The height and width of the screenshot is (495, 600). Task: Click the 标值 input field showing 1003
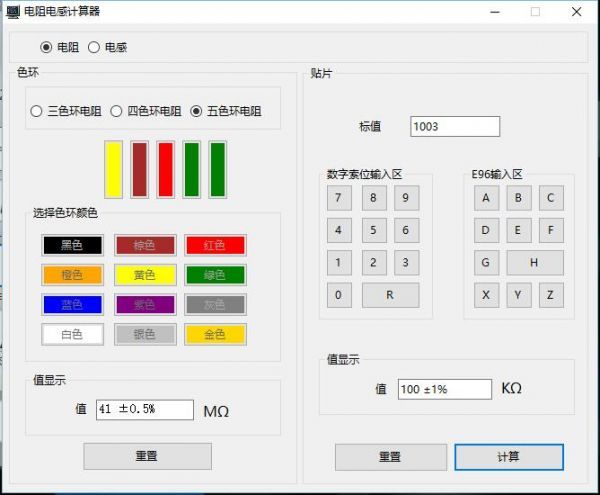tap(454, 127)
